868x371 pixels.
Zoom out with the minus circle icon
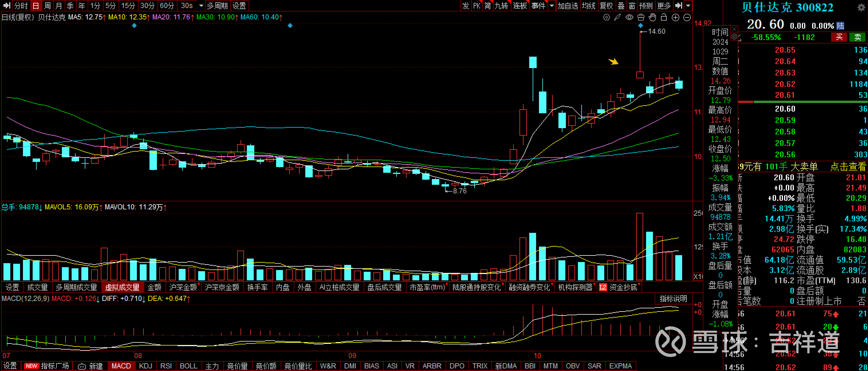[x=687, y=17]
